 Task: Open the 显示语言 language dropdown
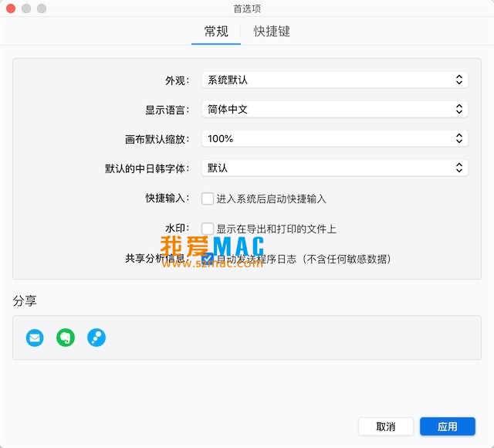tap(334, 109)
